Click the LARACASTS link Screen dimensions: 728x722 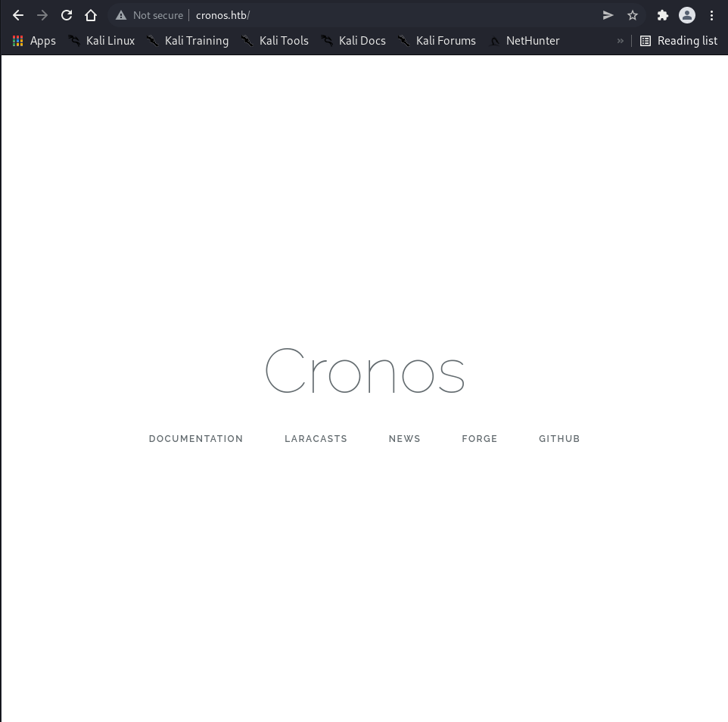click(316, 439)
